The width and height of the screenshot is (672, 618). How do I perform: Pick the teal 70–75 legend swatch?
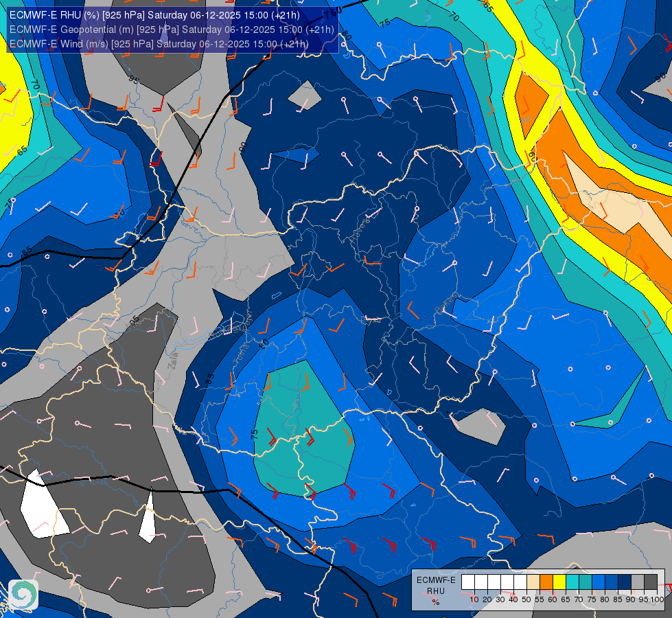coord(586,582)
